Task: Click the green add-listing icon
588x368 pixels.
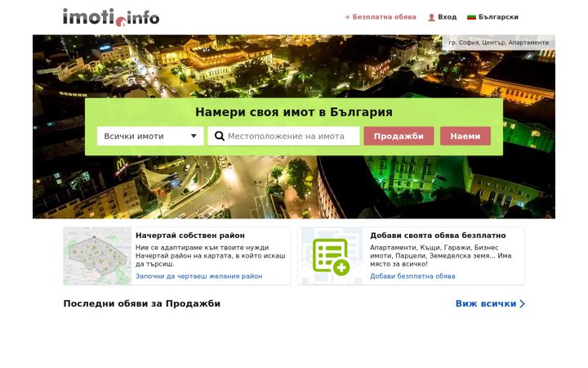Action: click(x=331, y=257)
